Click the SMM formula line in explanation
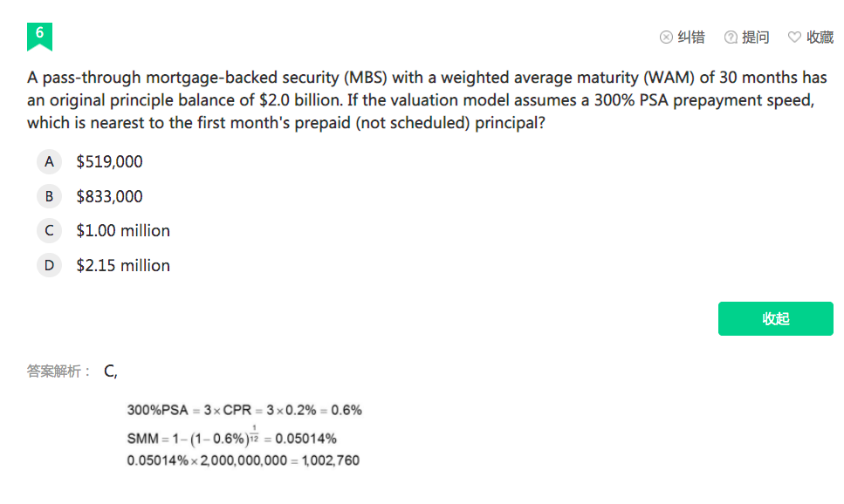Image resolution: width=844 pixels, height=504 pixels. [231, 437]
